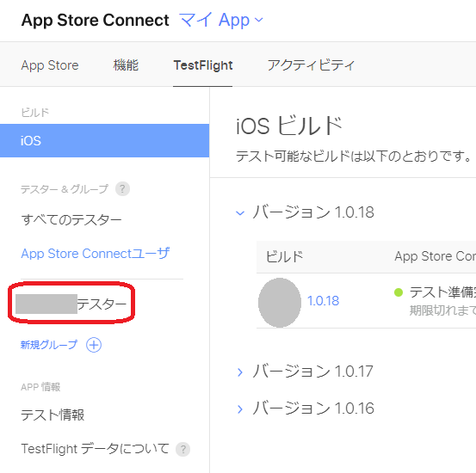This screenshot has width=476, height=473.
Task: Click the 新規グループ link text
Action: 49,345
